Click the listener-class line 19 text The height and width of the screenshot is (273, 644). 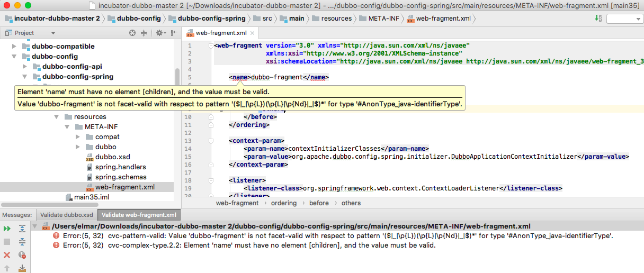point(402,188)
